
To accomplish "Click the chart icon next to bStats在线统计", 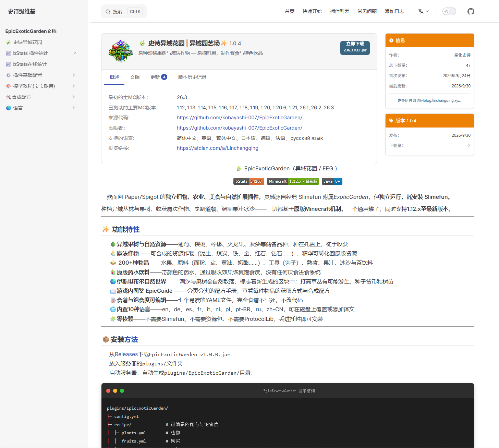I will click(9, 64).
